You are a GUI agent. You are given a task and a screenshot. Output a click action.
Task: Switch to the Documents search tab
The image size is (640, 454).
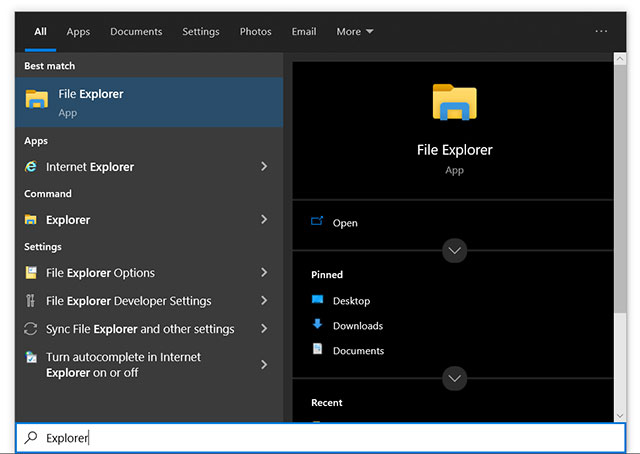136,32
